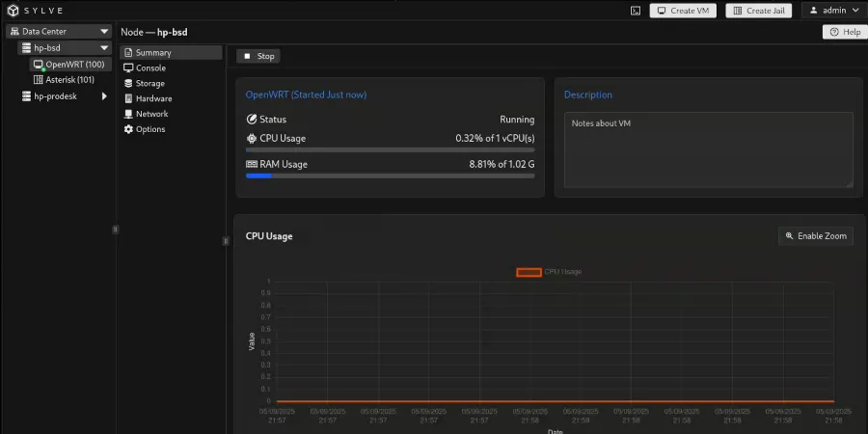Enable Zoom on the CPU chart
Screen dimensions: 868x434
(816, 236)
